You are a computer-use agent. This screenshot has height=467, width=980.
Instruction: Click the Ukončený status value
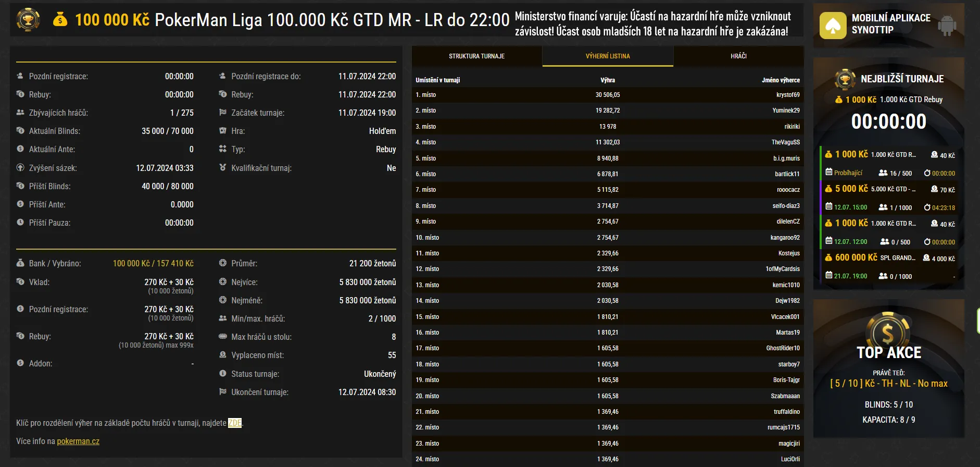pyautogui.click(x=380, y=374)
